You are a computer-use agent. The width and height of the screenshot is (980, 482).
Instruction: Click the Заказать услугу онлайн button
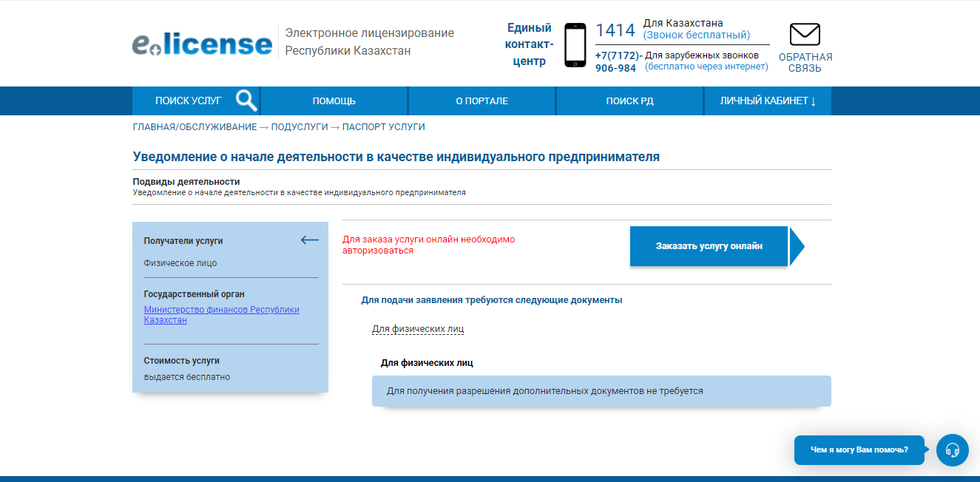tap(709, 246)
